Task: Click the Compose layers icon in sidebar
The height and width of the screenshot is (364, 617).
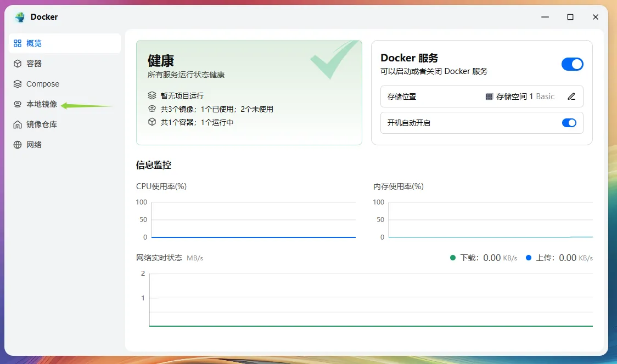Action: 18,84
